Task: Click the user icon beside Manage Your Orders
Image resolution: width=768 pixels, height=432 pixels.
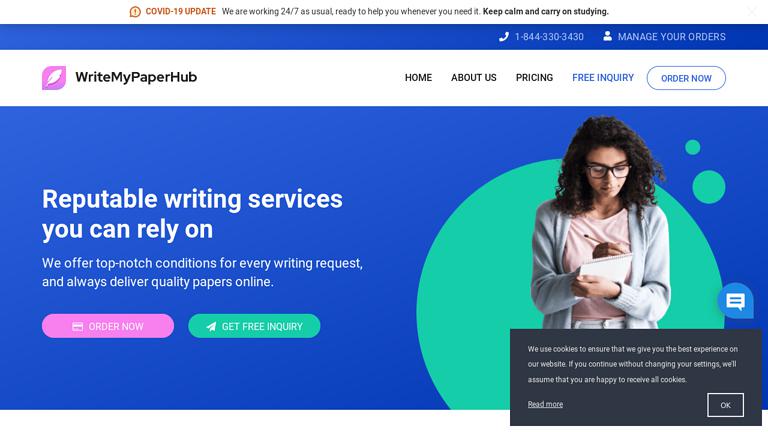Action: [x=607, y=36]
